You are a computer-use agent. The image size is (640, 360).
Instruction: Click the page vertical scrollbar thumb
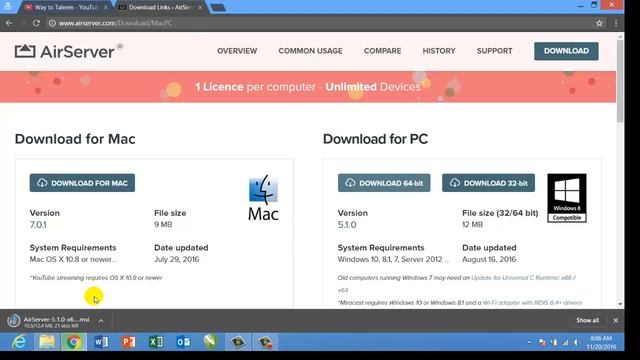pos(620,81)
